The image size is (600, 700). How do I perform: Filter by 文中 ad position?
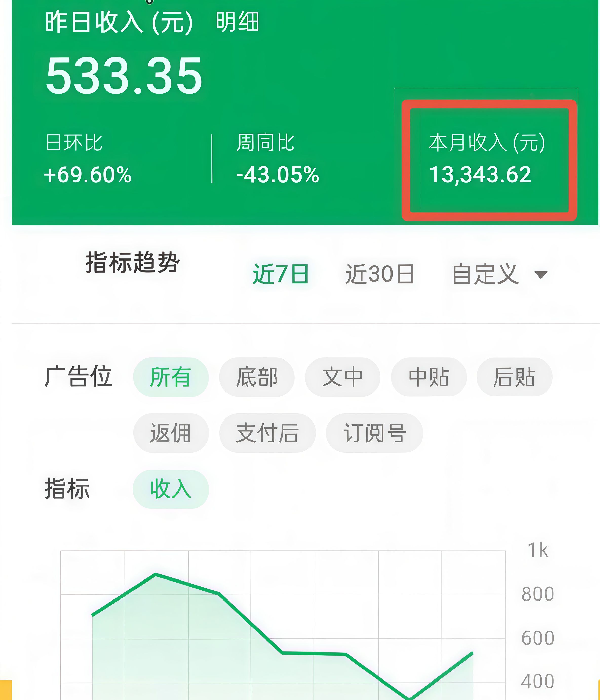[342, 377]
